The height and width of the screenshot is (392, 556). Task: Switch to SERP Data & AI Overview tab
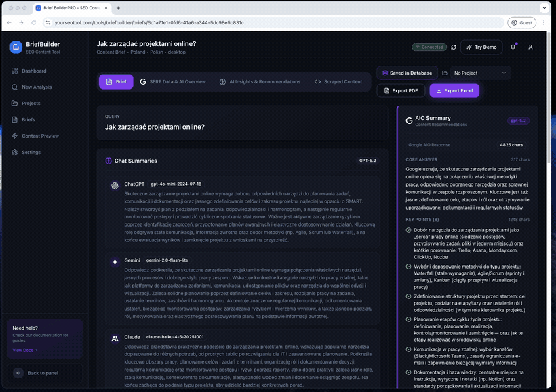point(172,81)
